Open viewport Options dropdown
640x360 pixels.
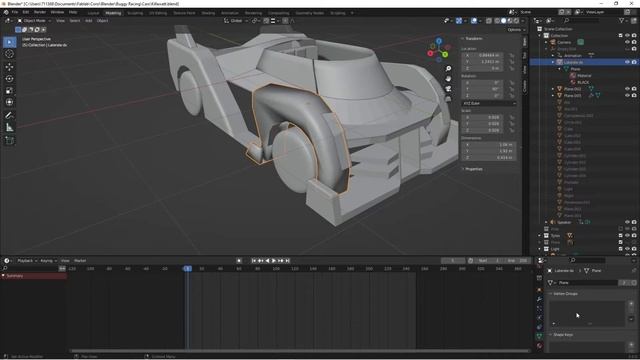point(516,30)
